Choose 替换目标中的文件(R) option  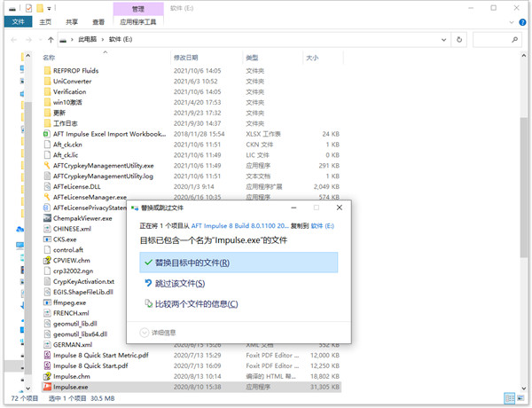coord(186,263)
